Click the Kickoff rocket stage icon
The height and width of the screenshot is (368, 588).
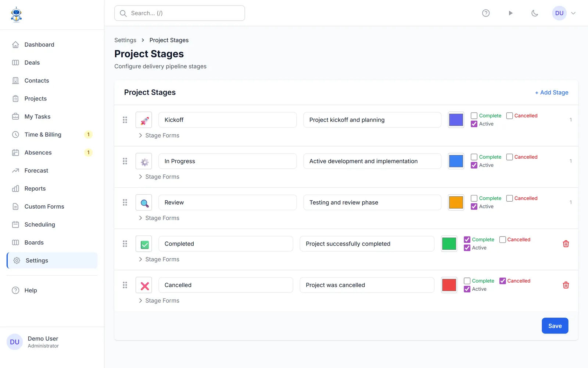click(144, 120)
